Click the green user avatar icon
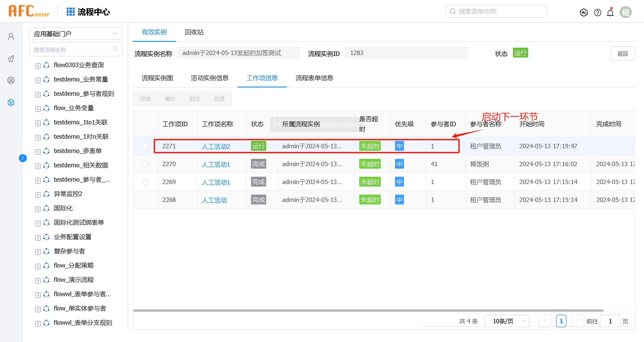This screenshot has height=342, width=644. tap(625, 12)
